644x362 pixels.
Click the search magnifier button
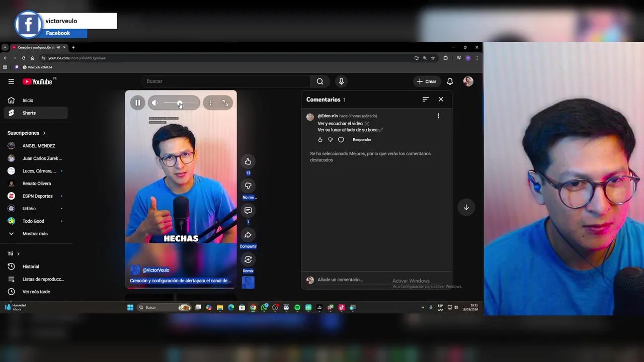(320, 81)
